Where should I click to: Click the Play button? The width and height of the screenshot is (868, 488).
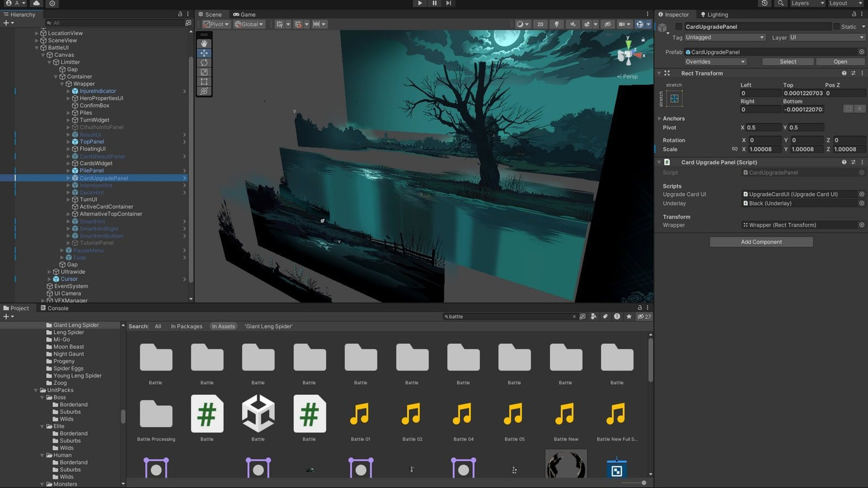[x=420, y=3]
